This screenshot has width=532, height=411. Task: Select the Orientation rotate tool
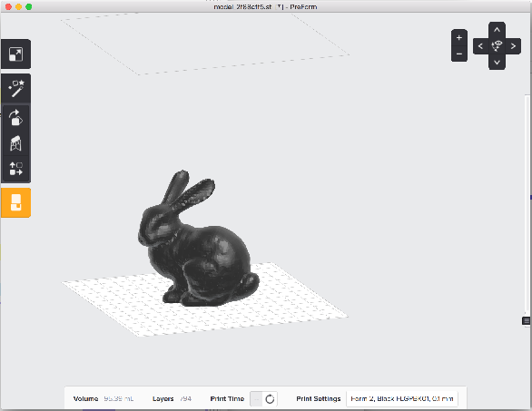(15, 117)
